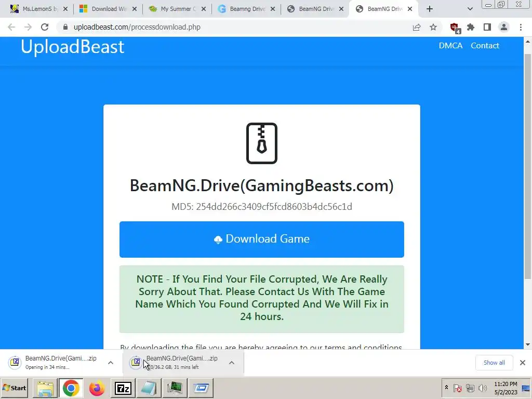532x399 pixels.
Task: Switch to the fifth tab, BeamNG Drive
Action: (x=315, y=9)
